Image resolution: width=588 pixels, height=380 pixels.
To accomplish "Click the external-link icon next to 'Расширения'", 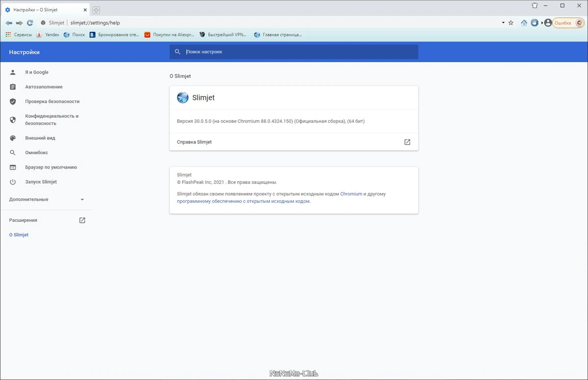I will [x=82, y=220].
